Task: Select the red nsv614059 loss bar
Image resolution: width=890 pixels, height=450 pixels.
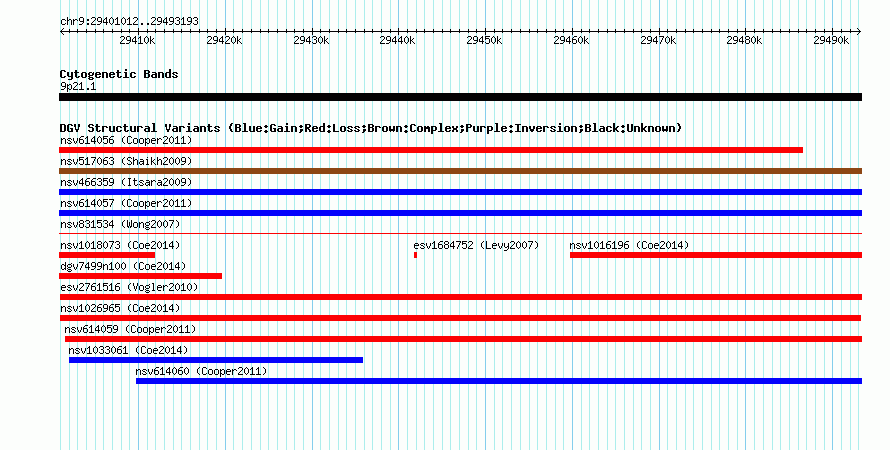Action: coord(463,339)
